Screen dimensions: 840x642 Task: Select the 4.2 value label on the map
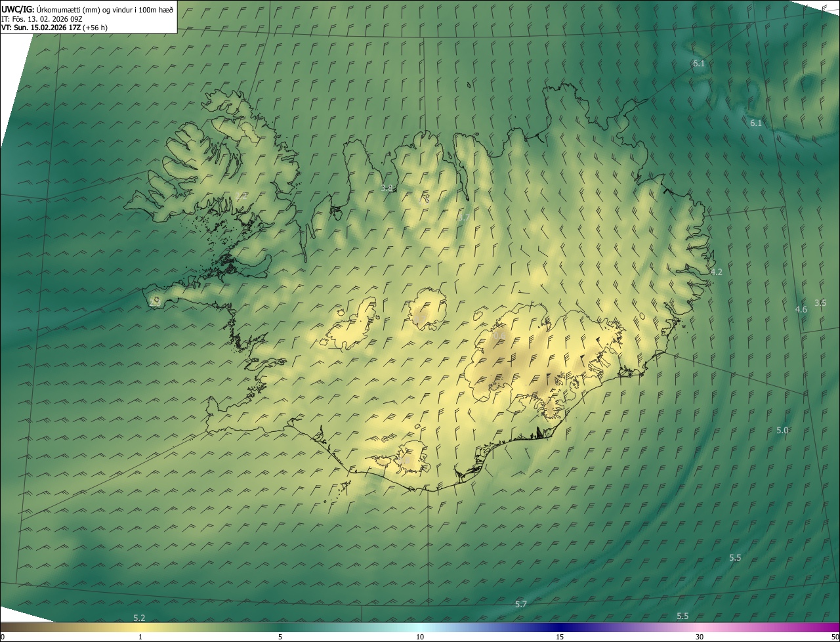click(716, 272)
